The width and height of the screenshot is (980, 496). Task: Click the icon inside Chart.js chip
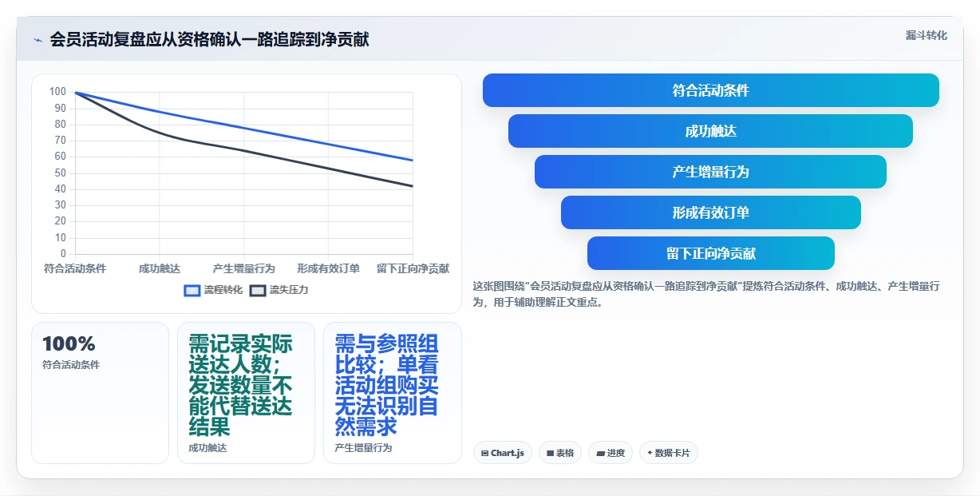coord(484,454)
